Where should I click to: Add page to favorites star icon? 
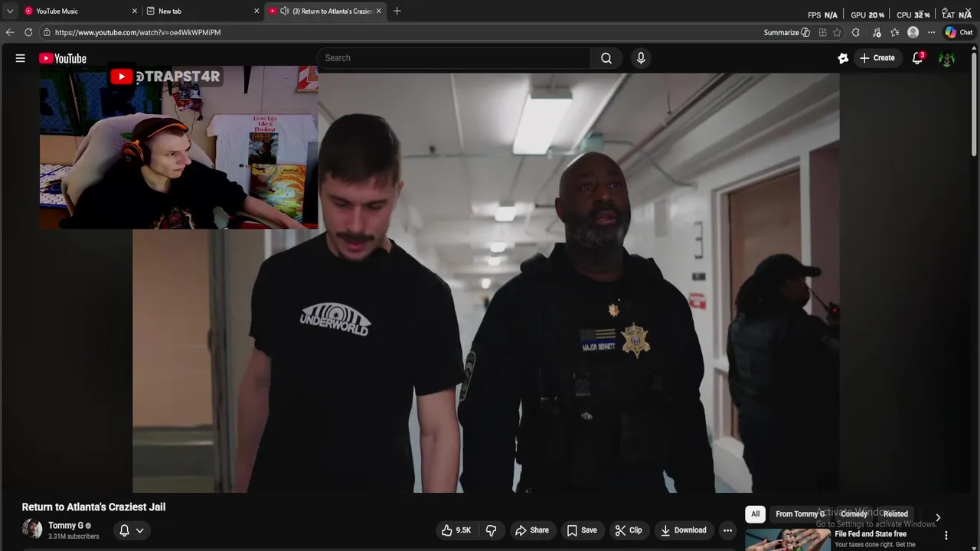click(x=837, y=32)
